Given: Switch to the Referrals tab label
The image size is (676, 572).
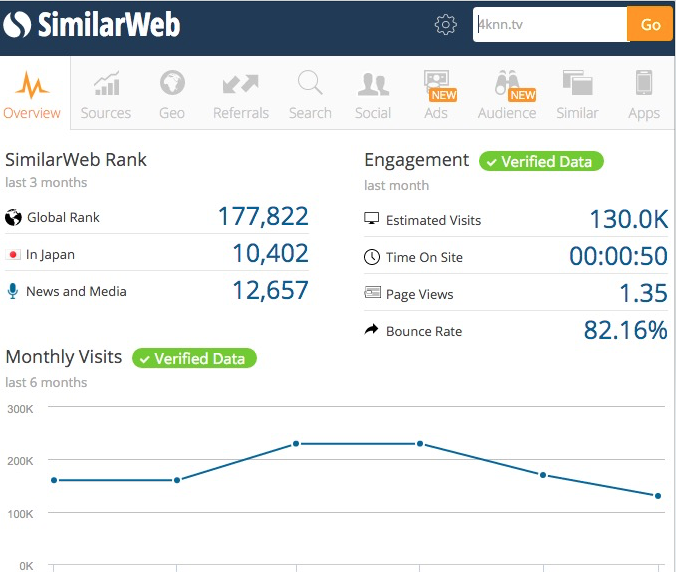Looking at the screenshot, I should [241, 113].
